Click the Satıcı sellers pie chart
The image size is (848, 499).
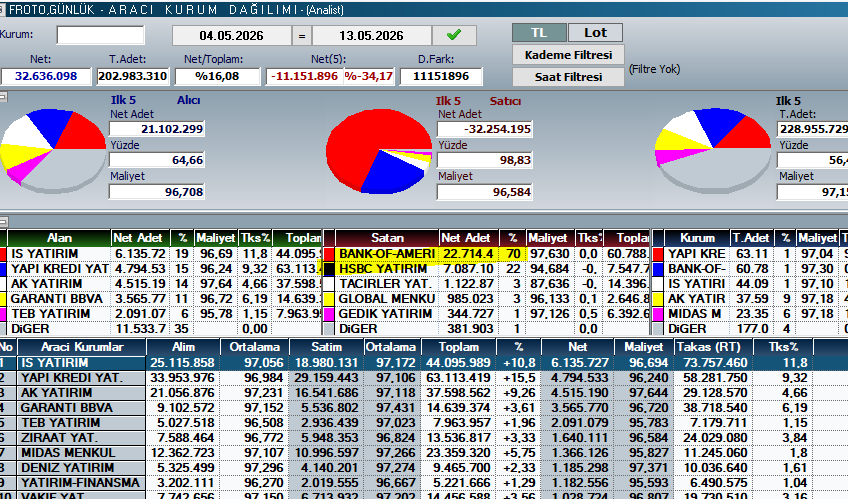click(379, 151)
